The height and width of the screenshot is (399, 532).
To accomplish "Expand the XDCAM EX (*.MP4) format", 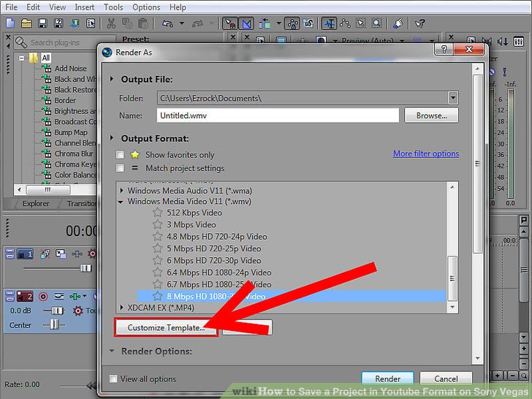I will pos(122,308).
